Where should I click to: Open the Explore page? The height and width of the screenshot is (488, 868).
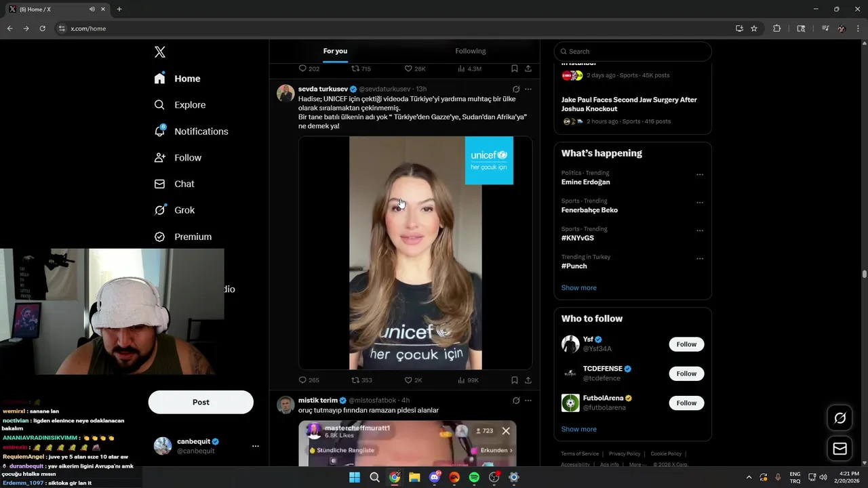[x=180, y=105]
